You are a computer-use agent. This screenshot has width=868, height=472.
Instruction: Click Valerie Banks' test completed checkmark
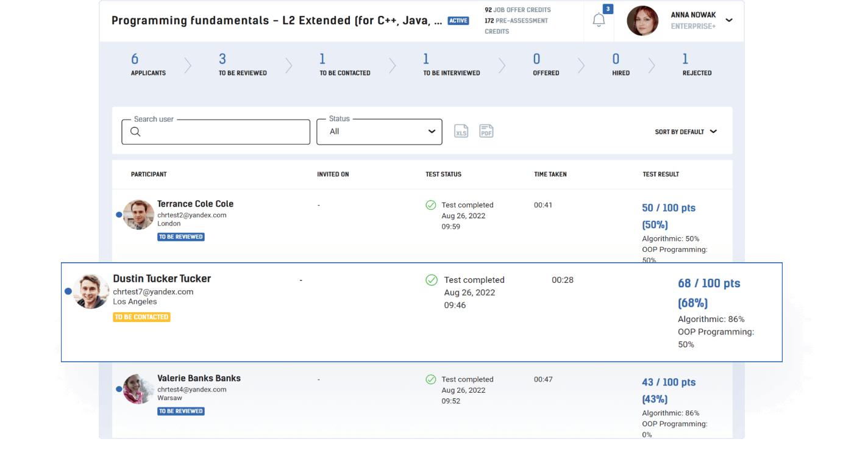click(431, 379)
